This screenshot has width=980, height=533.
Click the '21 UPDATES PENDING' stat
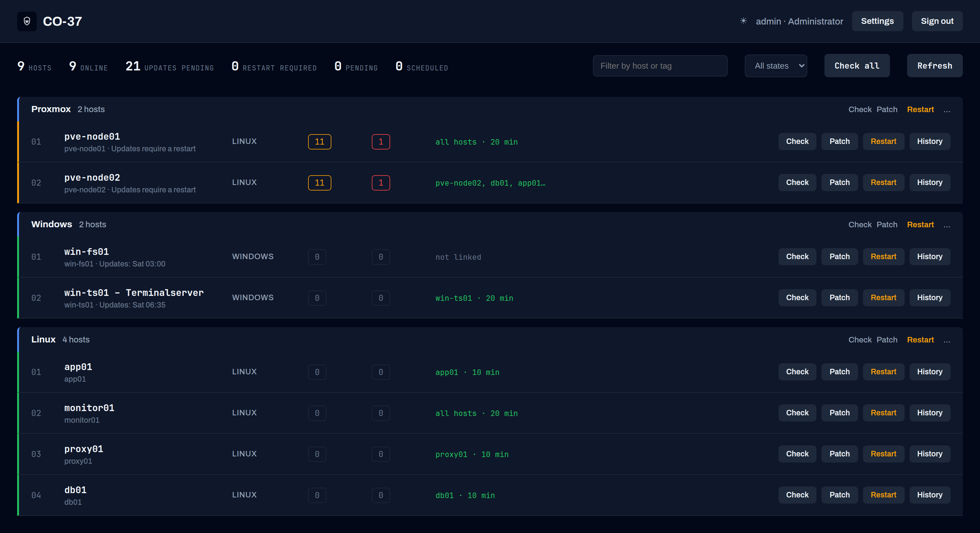point(170,66)
